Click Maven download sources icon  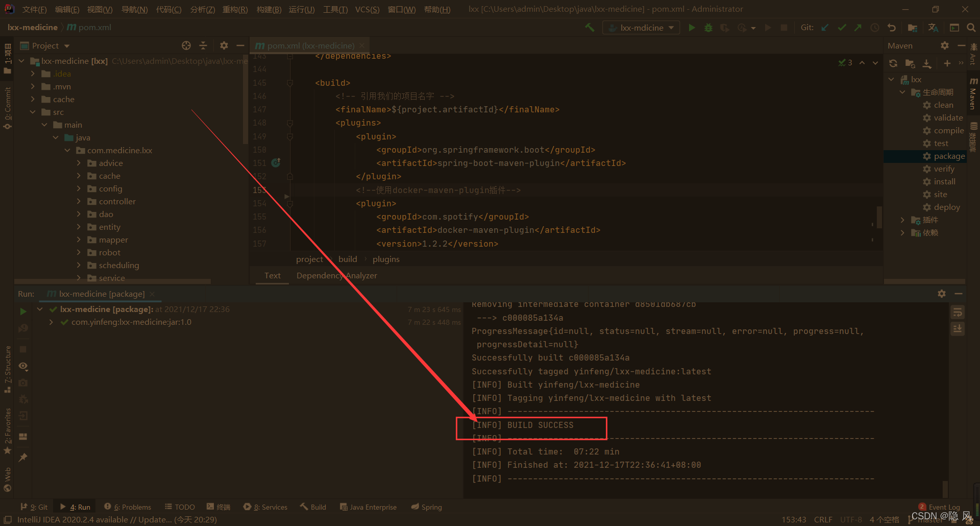point(927,63)
